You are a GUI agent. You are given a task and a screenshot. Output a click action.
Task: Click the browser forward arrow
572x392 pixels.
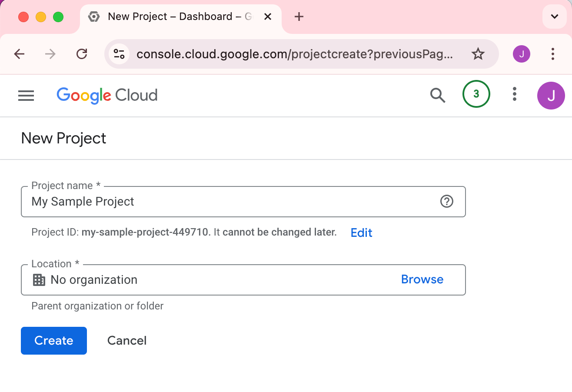(x=50, y=54)
